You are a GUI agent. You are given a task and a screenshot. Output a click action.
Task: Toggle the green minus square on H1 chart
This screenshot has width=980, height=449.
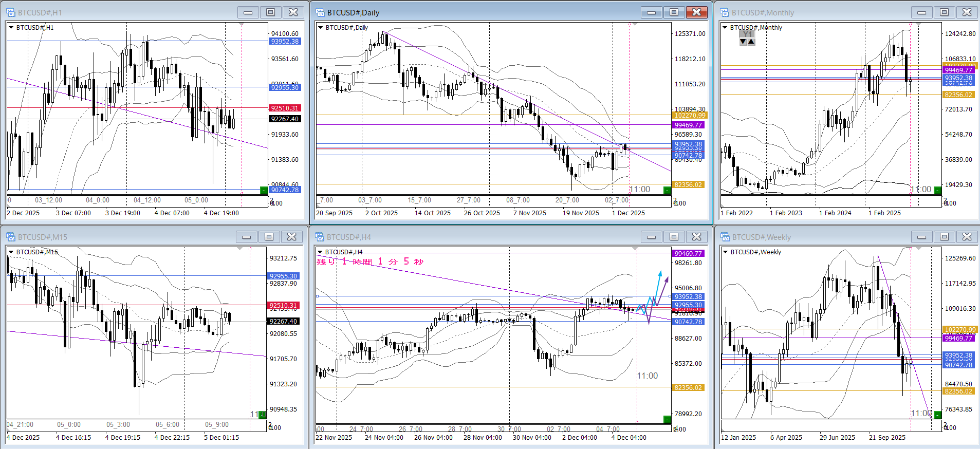click(264, 190)
